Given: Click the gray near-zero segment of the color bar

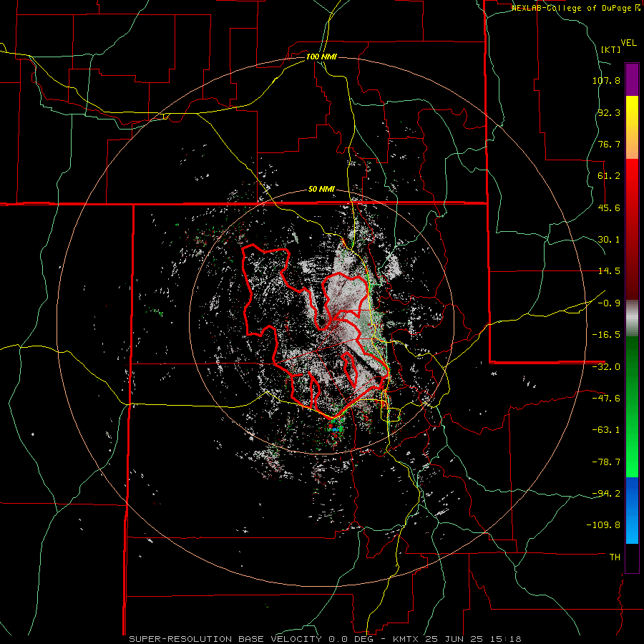Looking at the screenshot, I should point(632,318).
